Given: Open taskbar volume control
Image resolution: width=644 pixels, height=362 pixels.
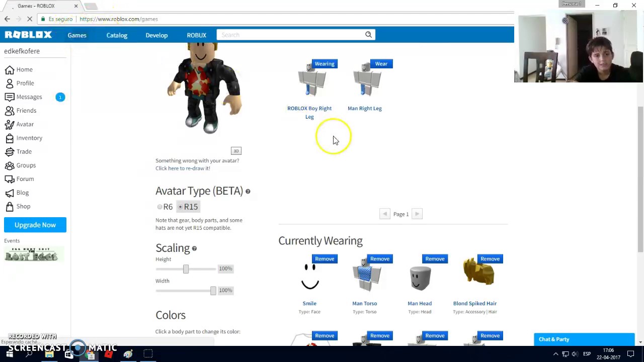Looking at the screenshot, I should click(x=575, y=354).
